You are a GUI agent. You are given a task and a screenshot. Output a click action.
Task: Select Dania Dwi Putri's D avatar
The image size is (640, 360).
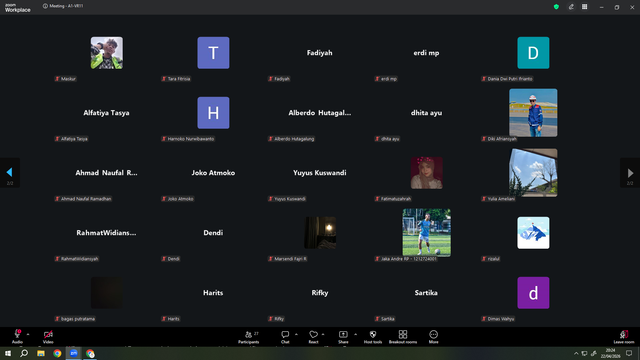tap(533, 53)
